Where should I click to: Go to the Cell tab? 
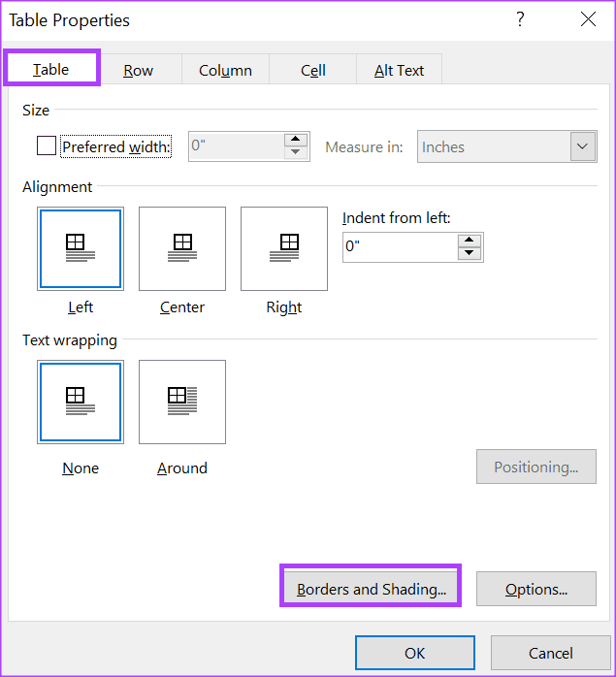point(312,71)
